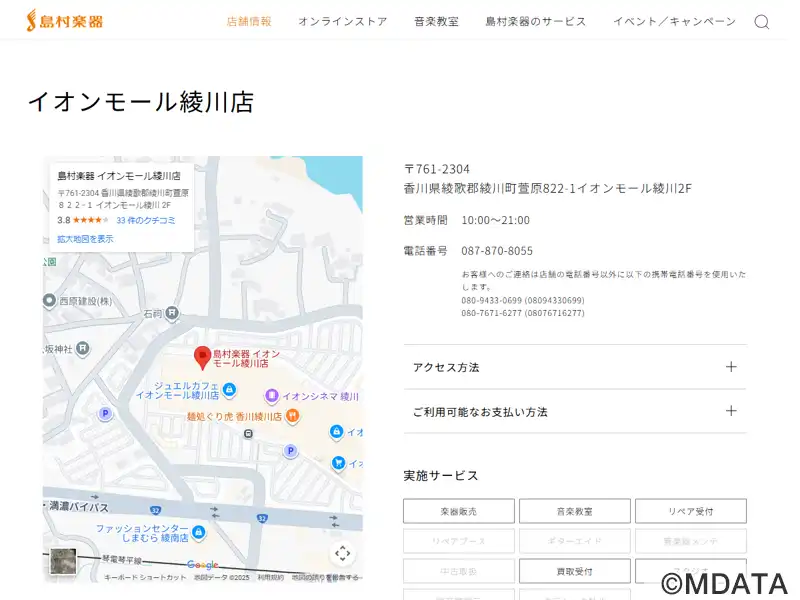
Task: Click the map camera controls compass icon
Action: (x=342, y=553)
